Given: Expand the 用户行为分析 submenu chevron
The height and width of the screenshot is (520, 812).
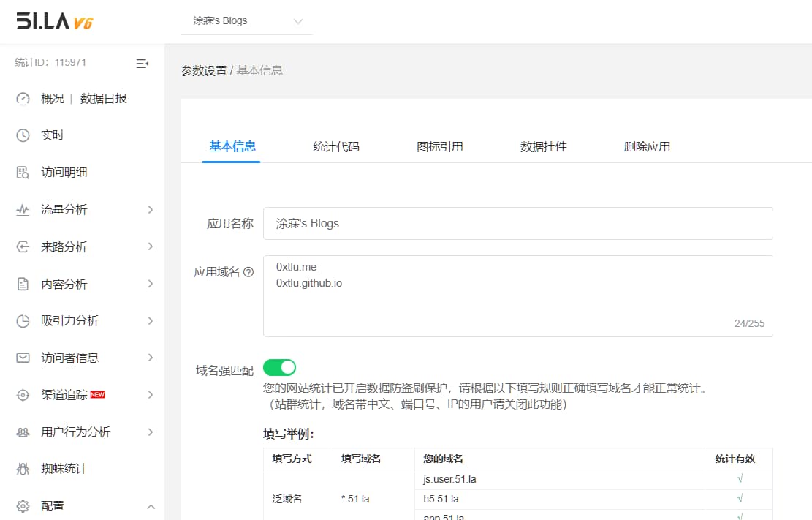Looking at the screenshot, I should [x=150, y=432].
